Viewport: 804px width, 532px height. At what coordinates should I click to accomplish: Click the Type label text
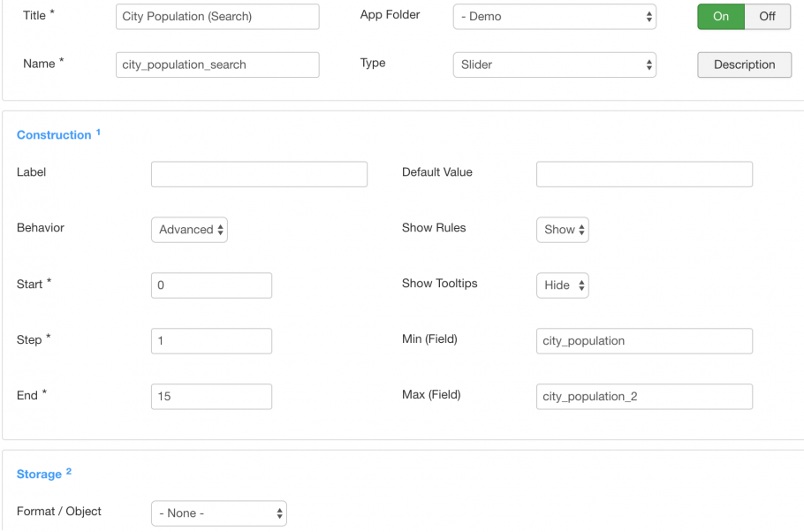pos(373,63)
